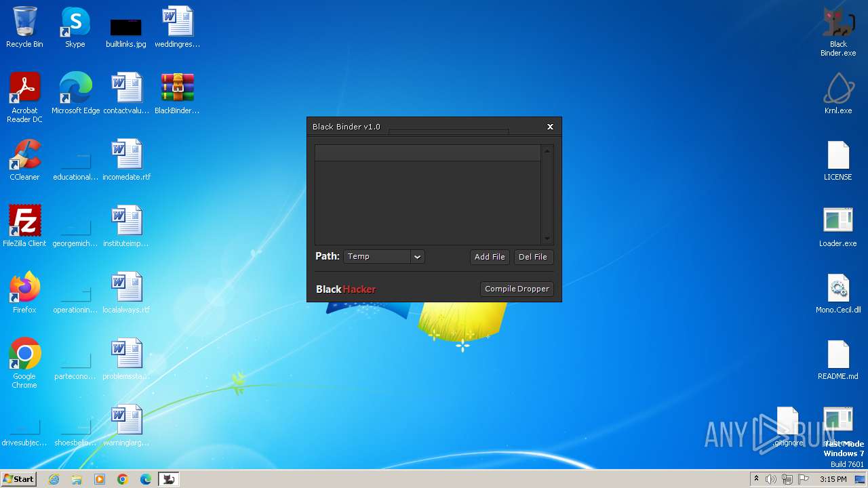Open Microsoft Edge desktop shortcut
The width and height of the screenshot is (868, 488).
coord(75,94)
